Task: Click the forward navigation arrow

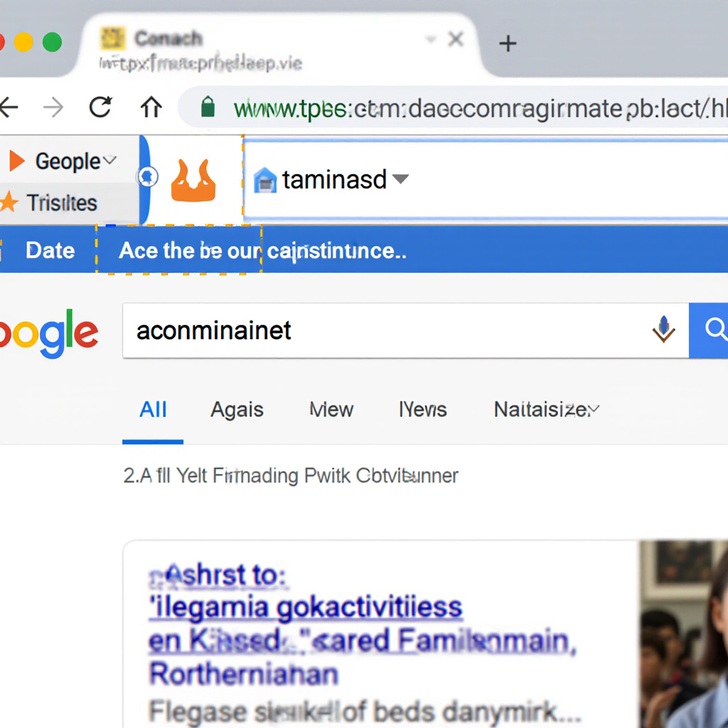Action: 53,107
